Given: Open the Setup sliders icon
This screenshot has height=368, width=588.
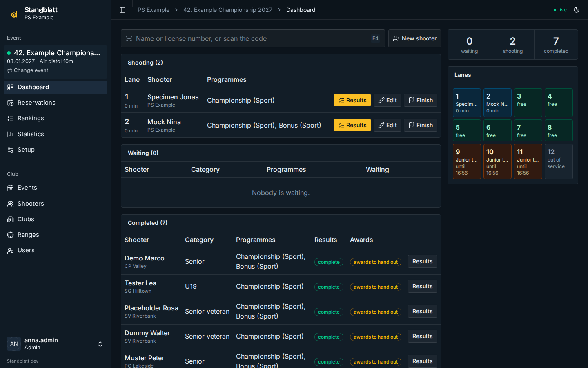Looking at the screenshot, I should [x=11, y=150].
